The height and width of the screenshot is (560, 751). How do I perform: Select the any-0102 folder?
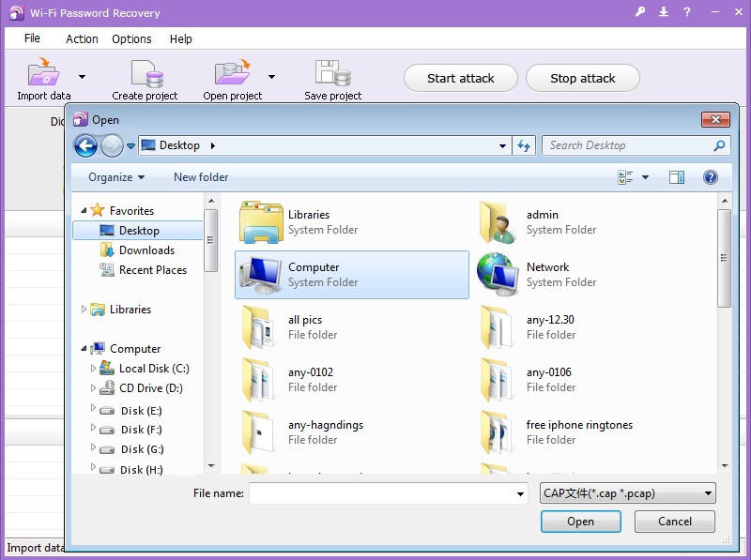[x=353, y=380]
